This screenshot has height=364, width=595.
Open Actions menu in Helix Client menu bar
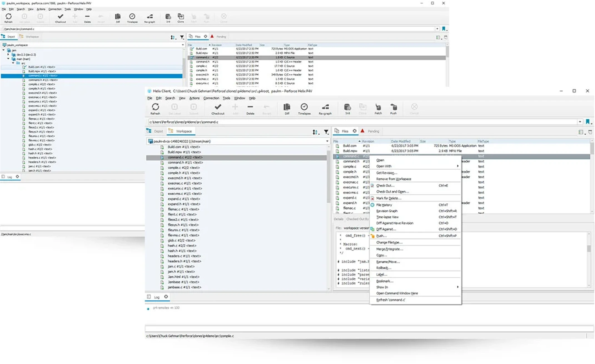click(x=194, y=98)
